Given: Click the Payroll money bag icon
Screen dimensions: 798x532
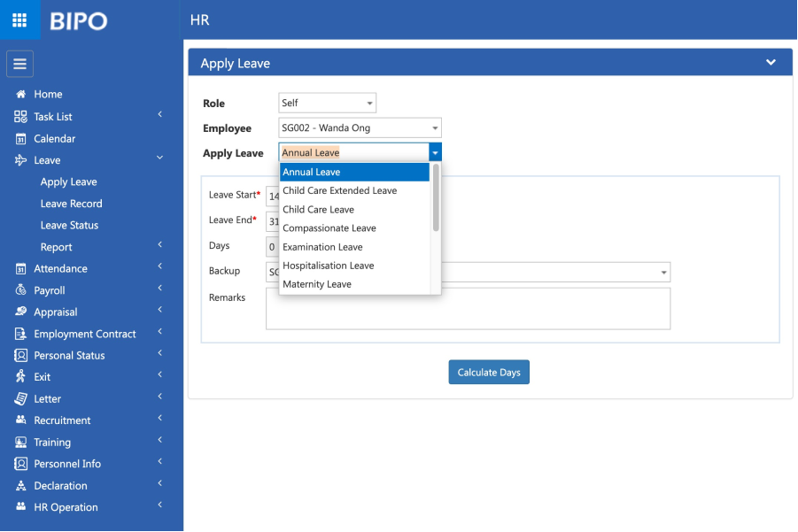Looking at the screenshot, I should point(20,290).
